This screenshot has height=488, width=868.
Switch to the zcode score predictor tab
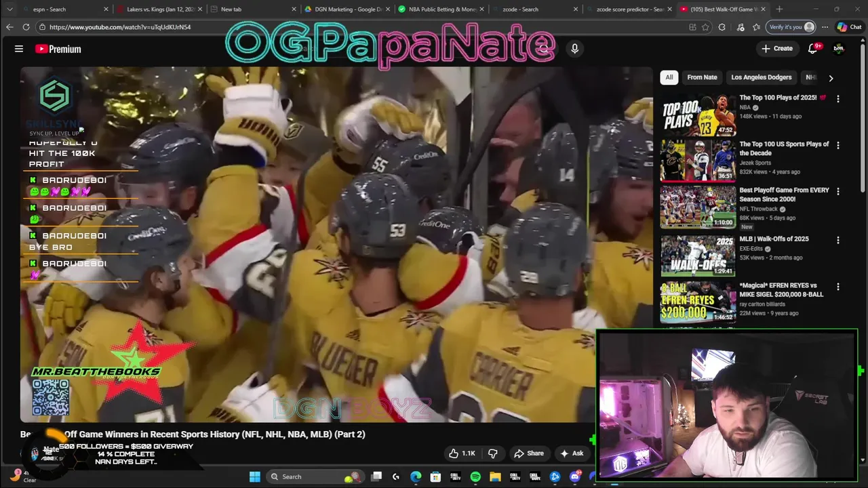tap(628, 9)
